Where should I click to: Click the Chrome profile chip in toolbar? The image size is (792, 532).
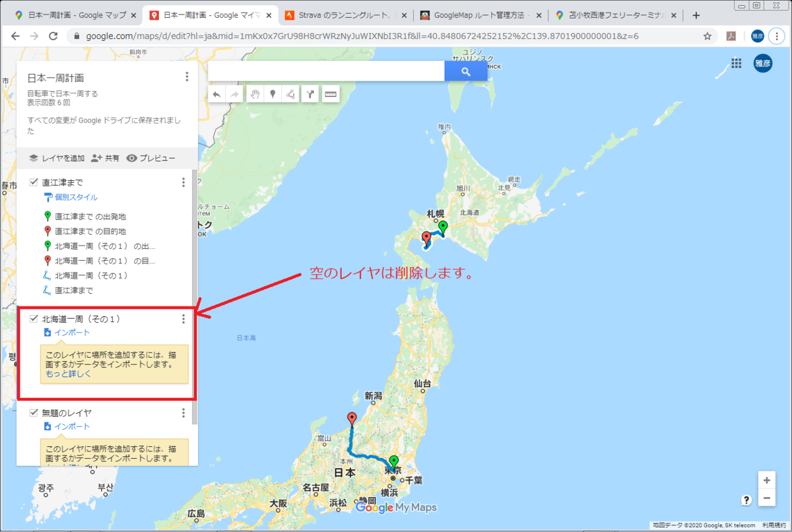[x=757, y=36]
